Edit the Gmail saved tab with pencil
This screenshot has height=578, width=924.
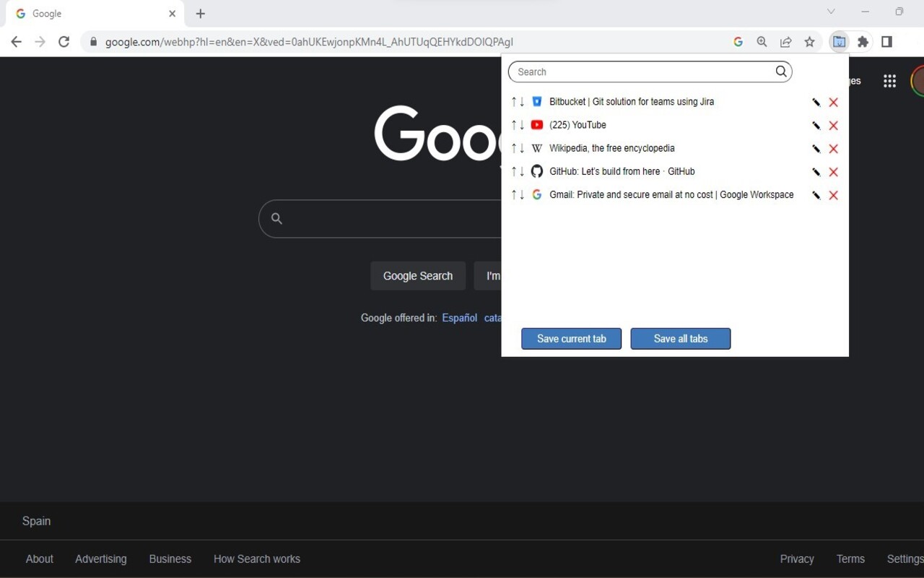tap(816, 195)
